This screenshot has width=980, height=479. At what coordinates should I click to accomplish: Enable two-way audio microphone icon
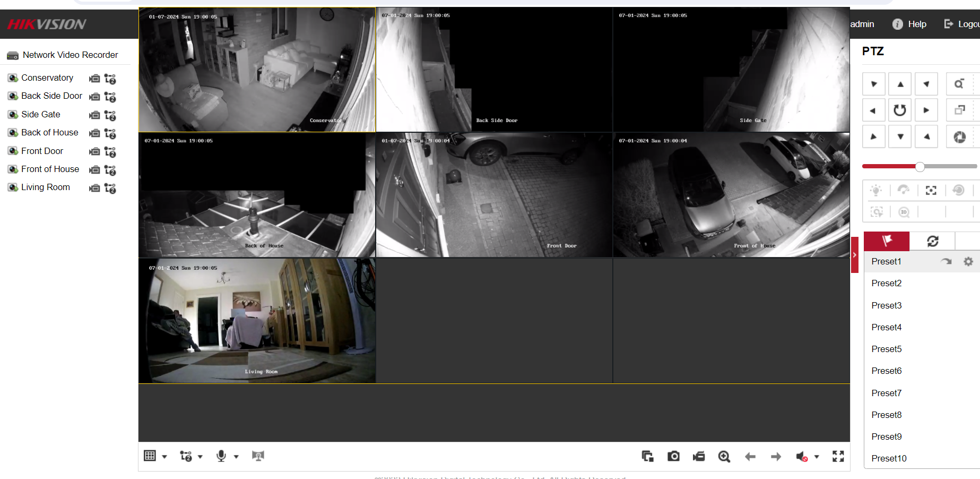[x=222, y=456]
